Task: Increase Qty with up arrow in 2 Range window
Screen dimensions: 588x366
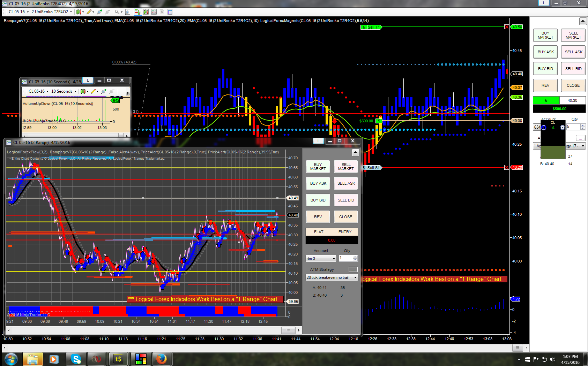Action: pos(355,257)
